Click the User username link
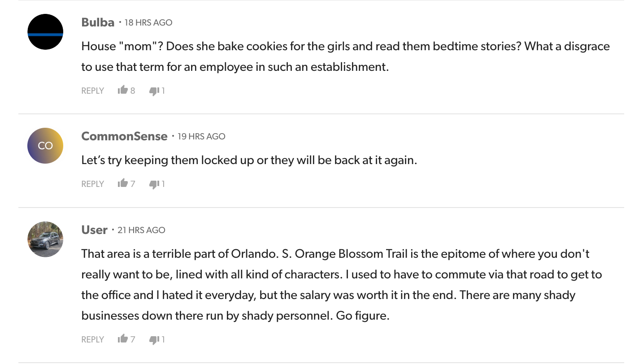 tap(94, 230)
